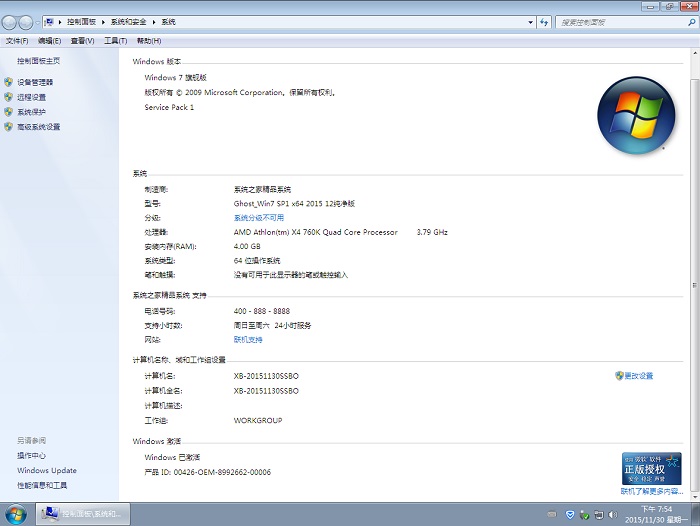
Task: Click the green safely-remove hardware tray icon
Action: pos(584,515)
